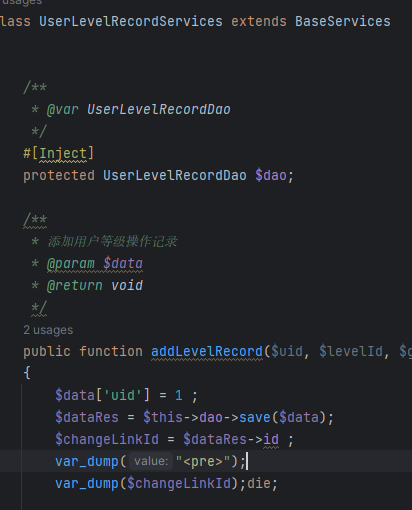
Task: Click the $levelId parameter in the function signature
Action: click(351, 352)
